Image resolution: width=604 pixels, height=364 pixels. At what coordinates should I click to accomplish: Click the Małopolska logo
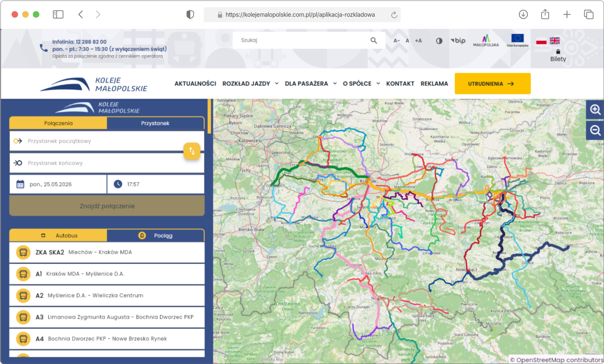[486, 40]
